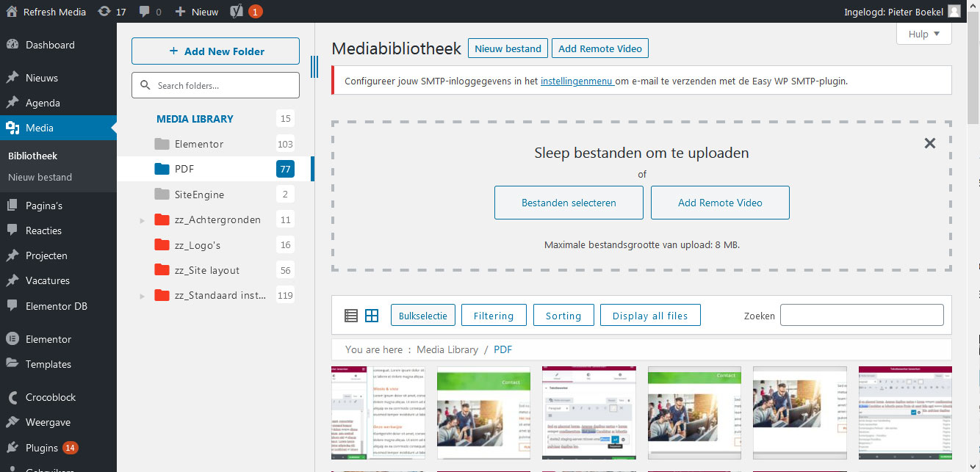
Task: Open the Plugins menu item
Action: [x=42, y=448]
